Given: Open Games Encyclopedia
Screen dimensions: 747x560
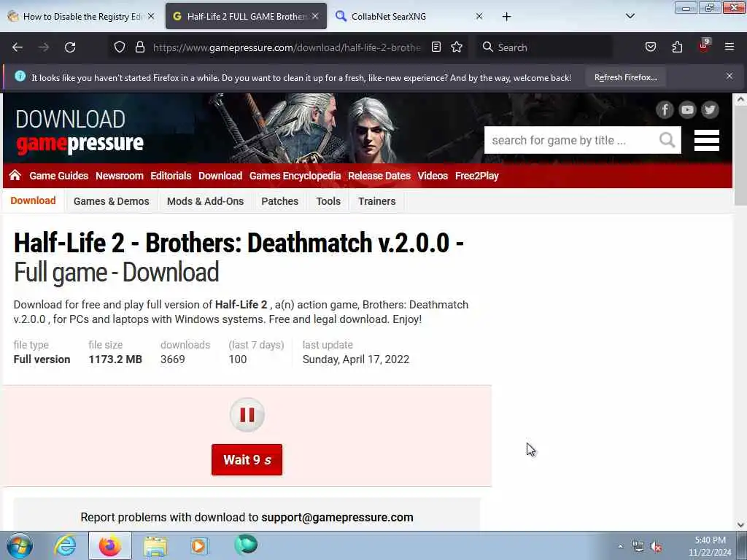Looking at the screenshot, I should 295,176.
